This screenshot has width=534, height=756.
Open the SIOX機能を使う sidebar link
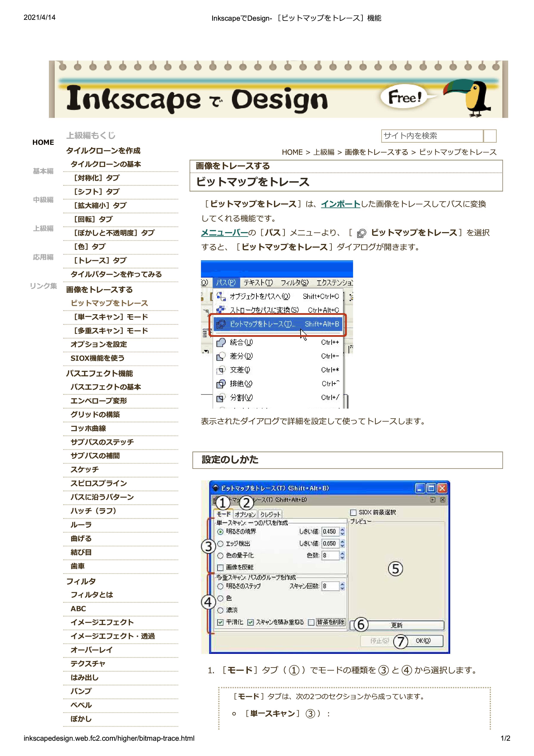(97, 358)
